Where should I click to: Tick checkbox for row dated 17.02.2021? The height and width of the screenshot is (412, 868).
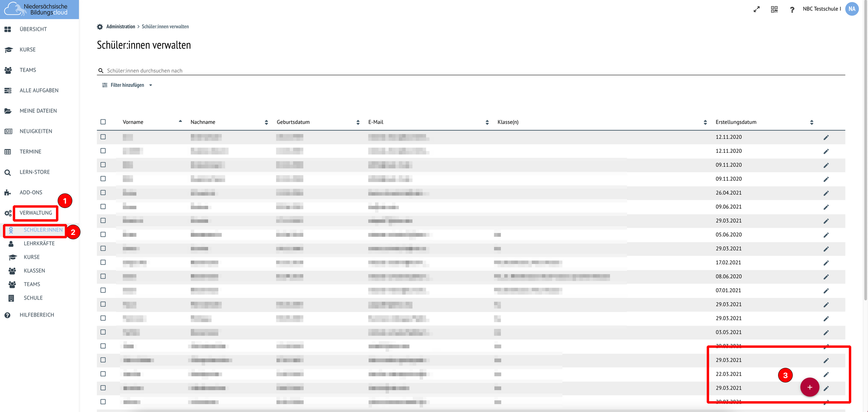(103, 262)
